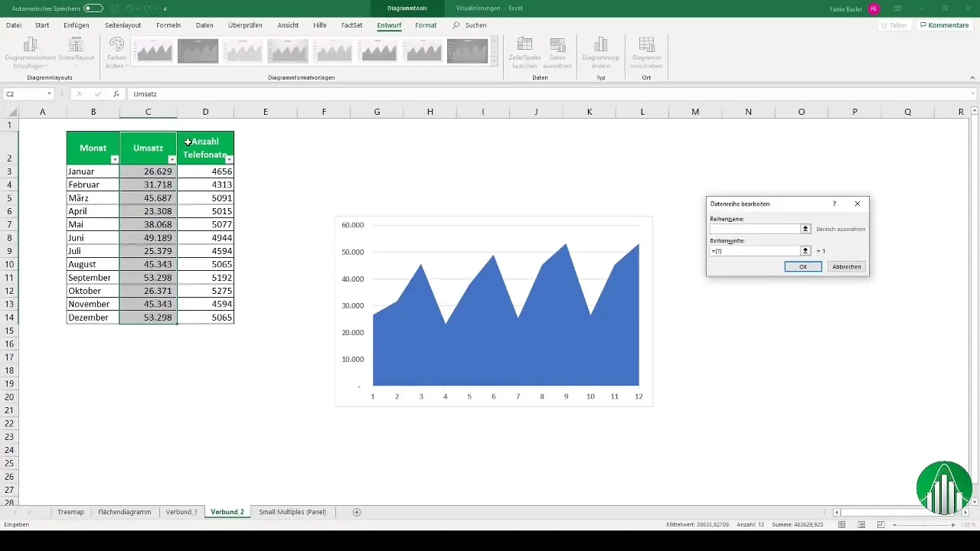Select cell with value 49.189 for Juni
The width and height of the screenshot is (980, 551).
[x=148, y=238]
